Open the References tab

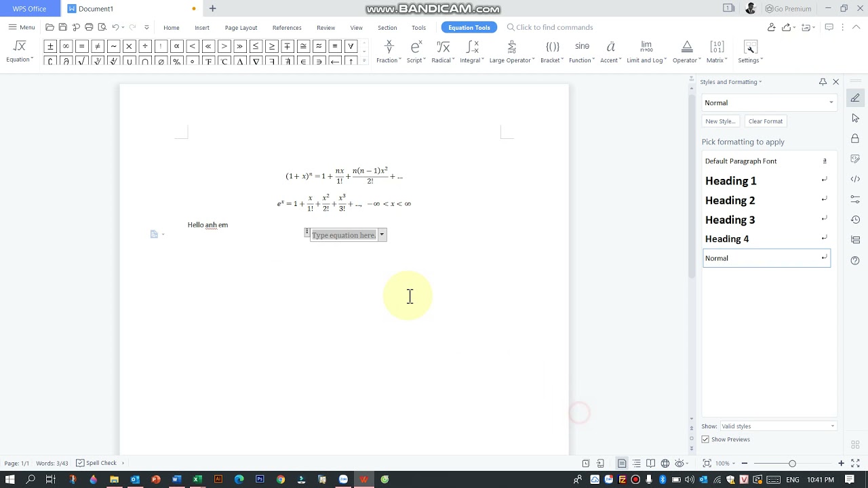(287, 28)
